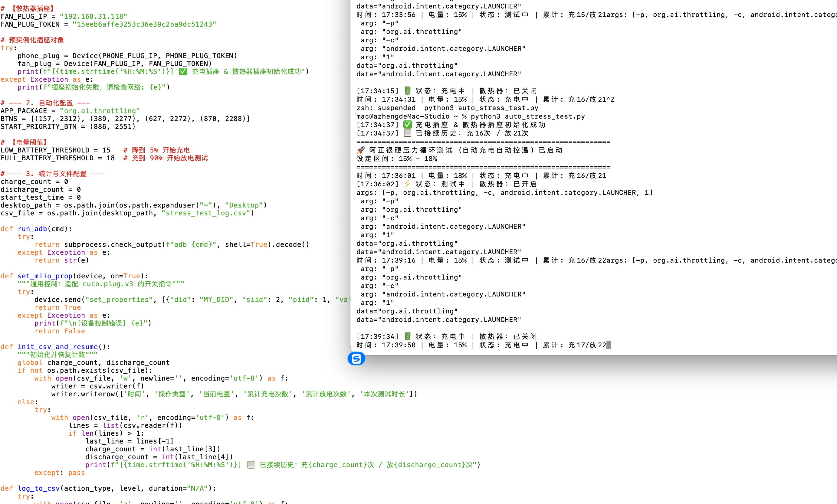Click the run_adb function name
Image resolution: width=837 pixels, height=504 pixels.
pyautogui.click(x=32, y=229)
